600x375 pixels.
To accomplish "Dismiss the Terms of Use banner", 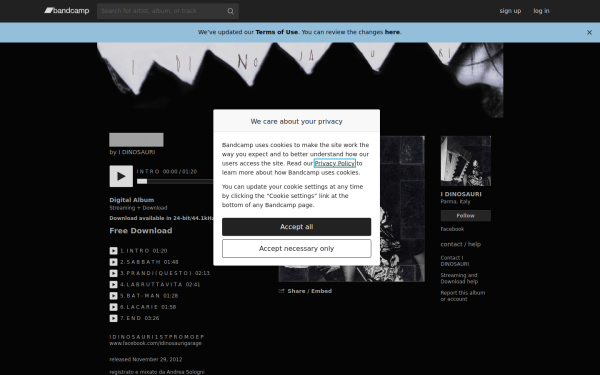I will [589, 33].
